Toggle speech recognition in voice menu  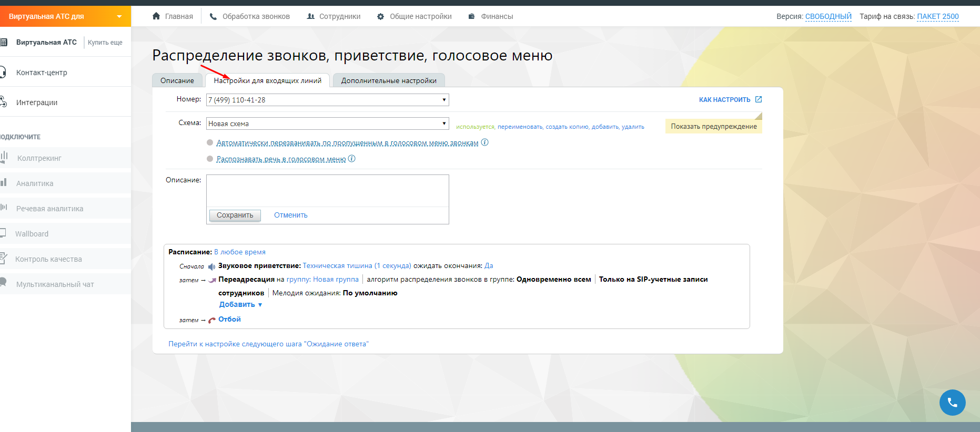click(x=210, y=159)
